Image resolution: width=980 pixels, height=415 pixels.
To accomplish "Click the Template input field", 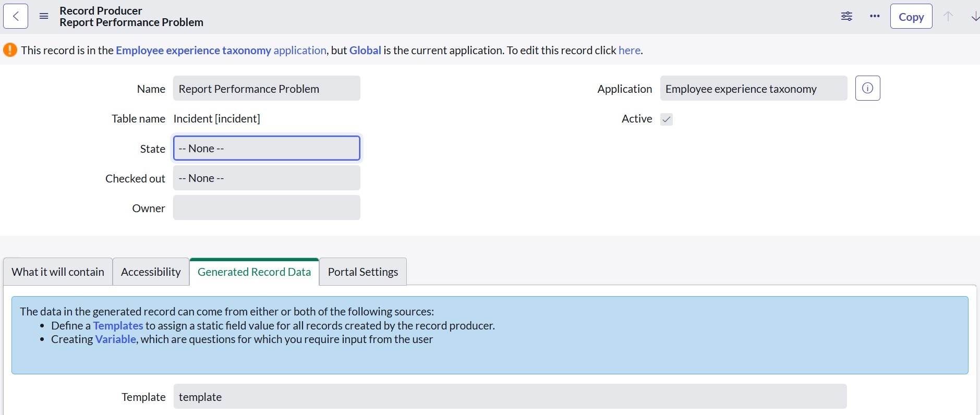I will coord(510,397).
